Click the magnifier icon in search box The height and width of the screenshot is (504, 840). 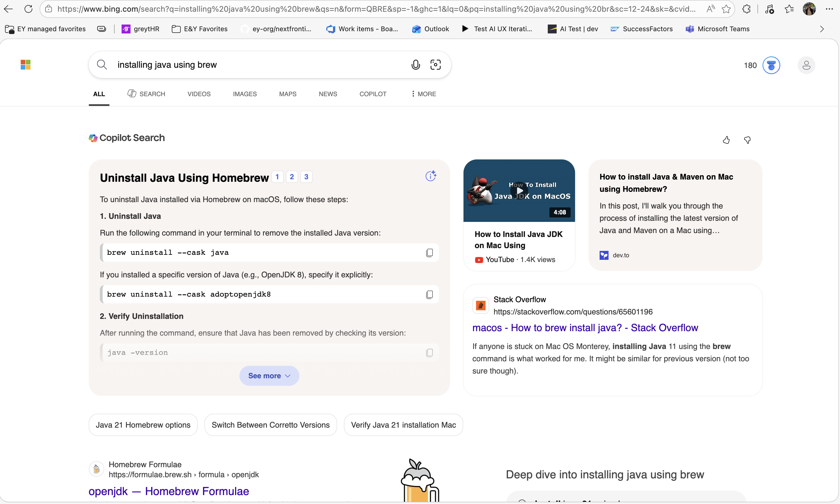102,64
